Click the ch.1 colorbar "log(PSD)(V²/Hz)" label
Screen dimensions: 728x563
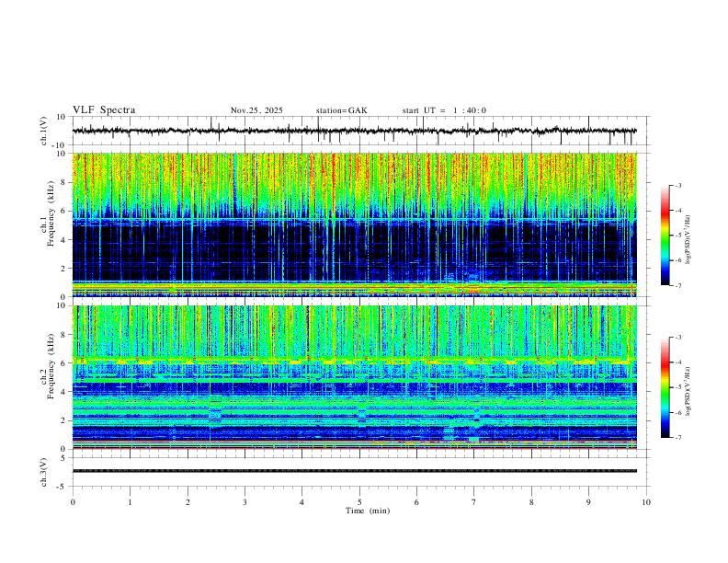[x=688, y=240]
